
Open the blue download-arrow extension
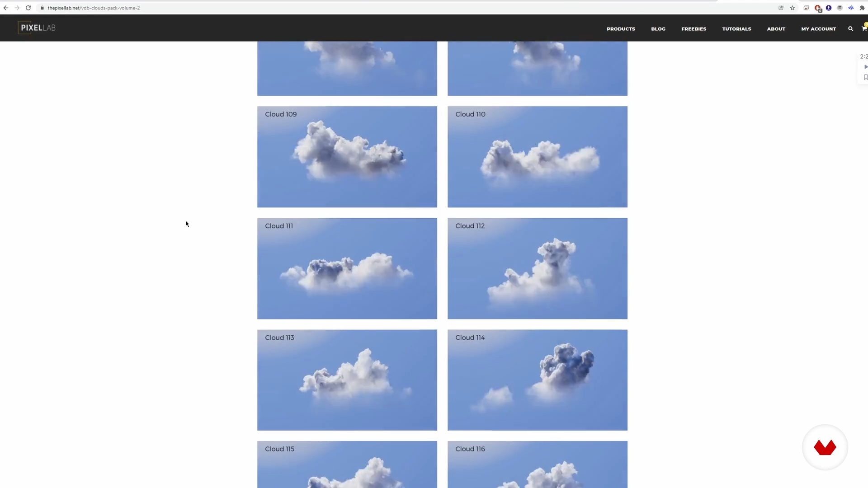click(x=829, y=8)
